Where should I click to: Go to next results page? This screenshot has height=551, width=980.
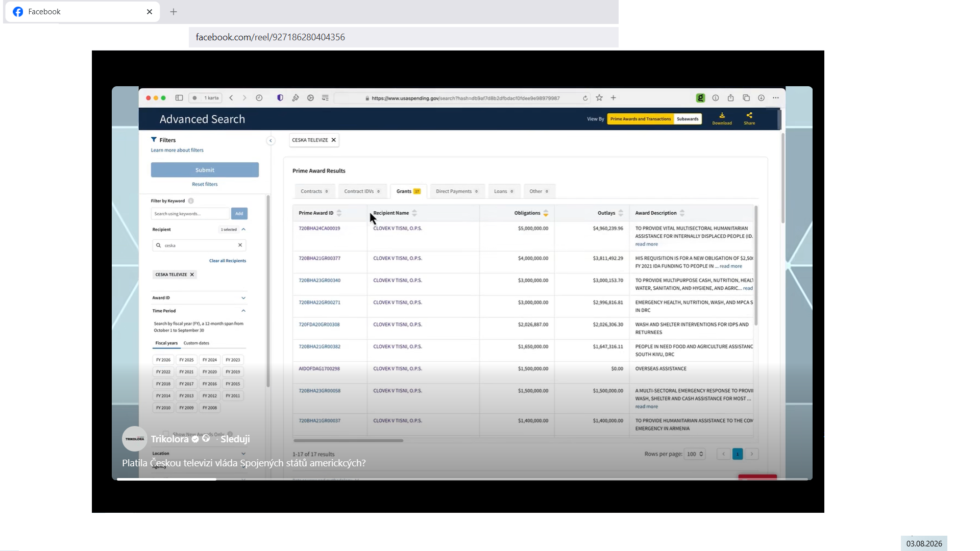[x=752, y=454]
